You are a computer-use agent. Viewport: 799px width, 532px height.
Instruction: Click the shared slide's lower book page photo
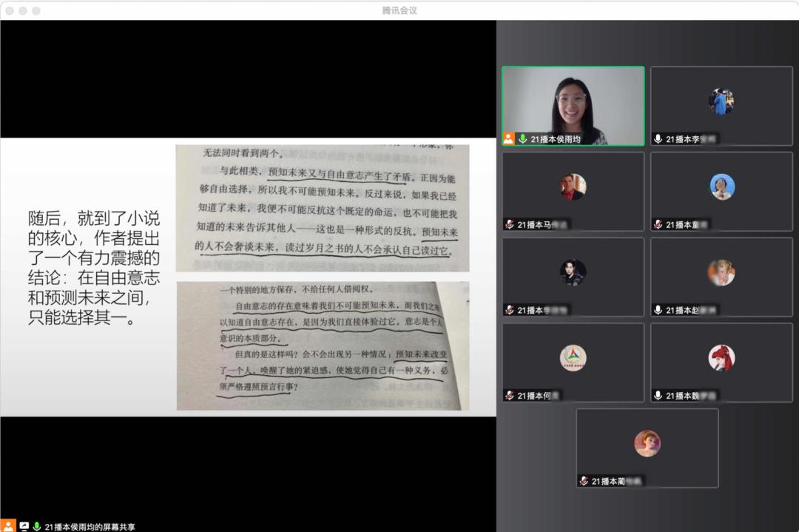coord(322,346)
